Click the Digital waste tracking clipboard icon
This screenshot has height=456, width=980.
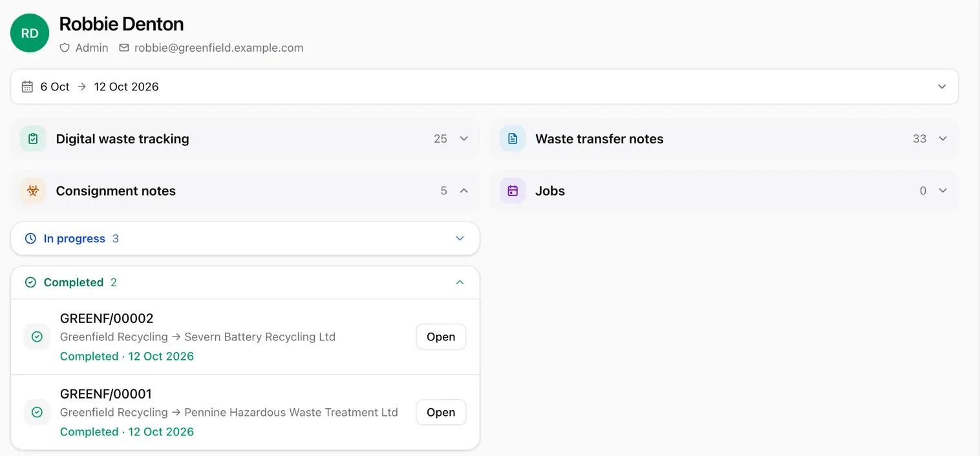33,139
